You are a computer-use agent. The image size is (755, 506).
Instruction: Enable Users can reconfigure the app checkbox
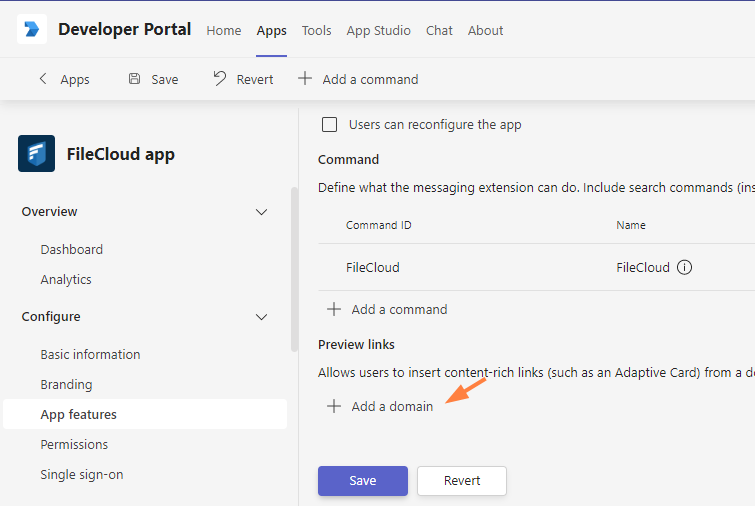[x=329, y=125]
